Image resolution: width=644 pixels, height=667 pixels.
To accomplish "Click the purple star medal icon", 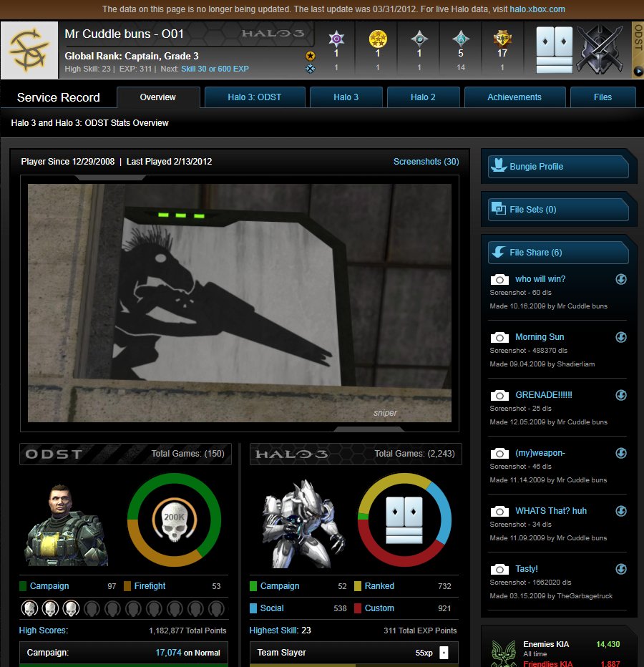I will pos(336,39).
